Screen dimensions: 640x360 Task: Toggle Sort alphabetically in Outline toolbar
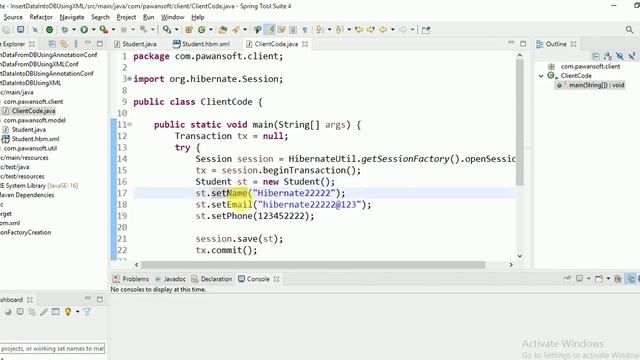pyautogui.click(x=608, y=56)
